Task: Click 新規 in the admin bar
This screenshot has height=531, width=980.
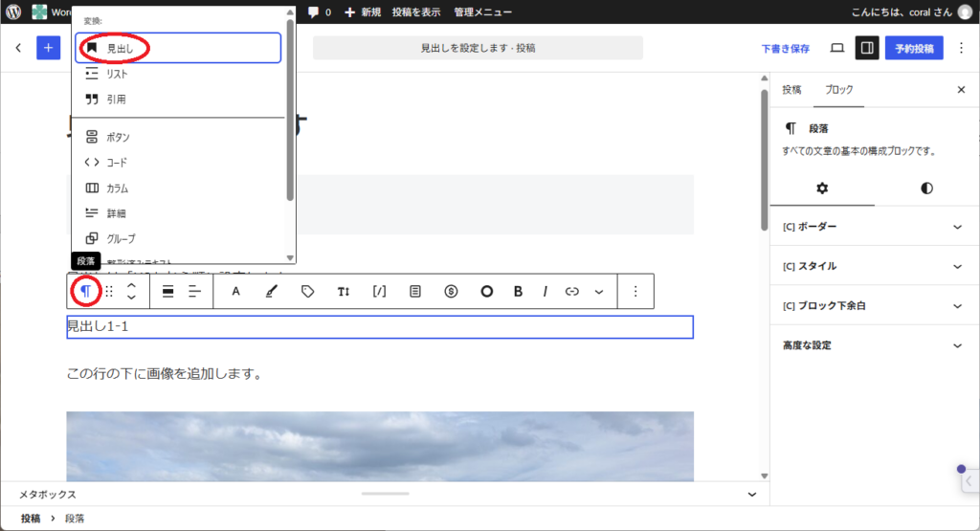Action: (x=363, y=11)
